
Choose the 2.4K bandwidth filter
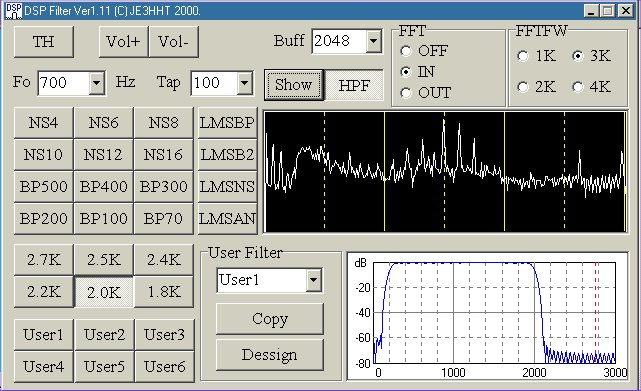click(x=164, y=260)
